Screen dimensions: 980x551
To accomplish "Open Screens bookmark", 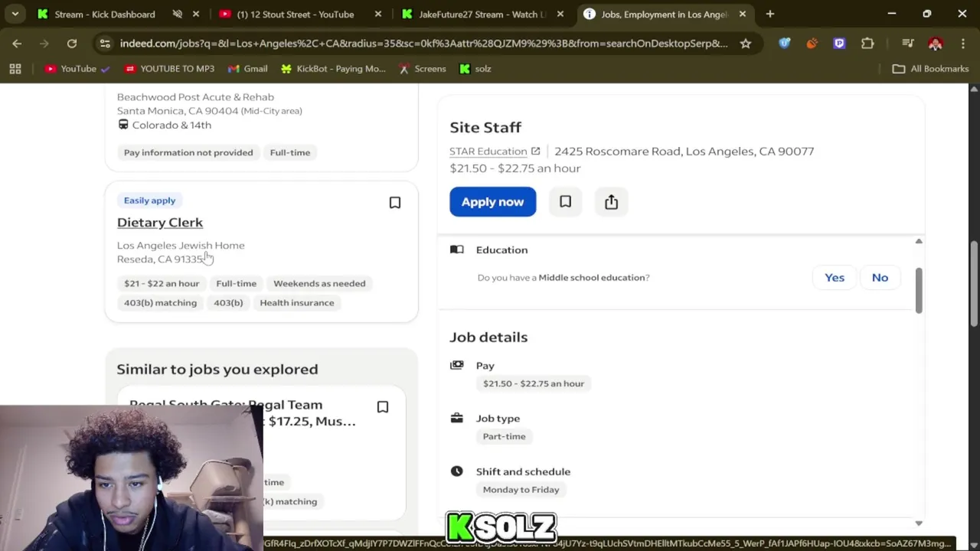I will coord(423,69).
